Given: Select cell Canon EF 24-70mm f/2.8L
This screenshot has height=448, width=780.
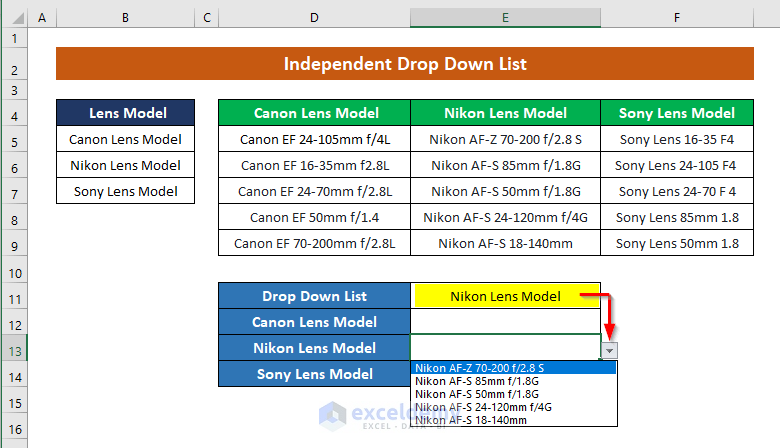Looking at the screenshot, I should coord(314,191).
